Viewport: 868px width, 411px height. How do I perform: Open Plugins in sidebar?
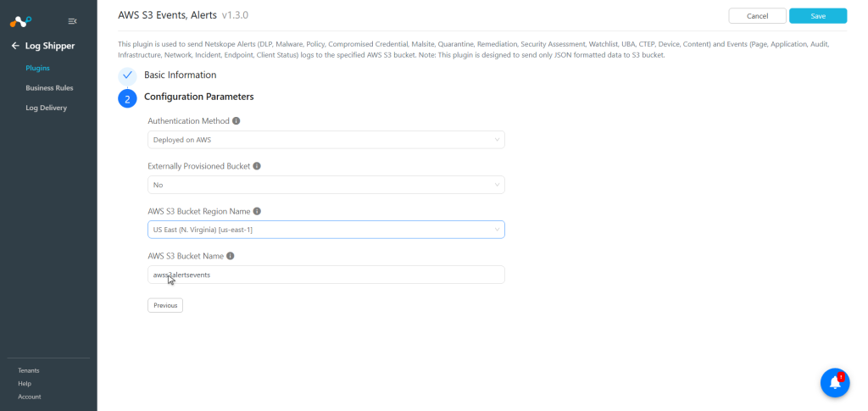pos(37,68)
